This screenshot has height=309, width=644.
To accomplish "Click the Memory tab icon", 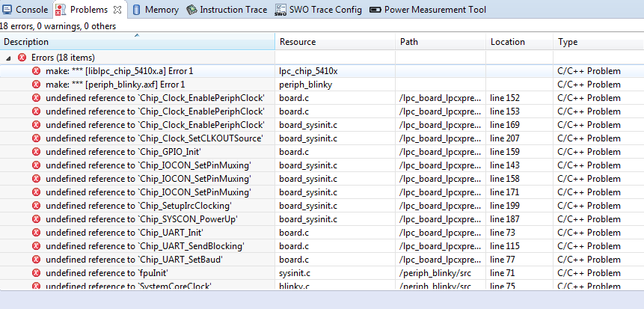I will (x=138, y=10).
